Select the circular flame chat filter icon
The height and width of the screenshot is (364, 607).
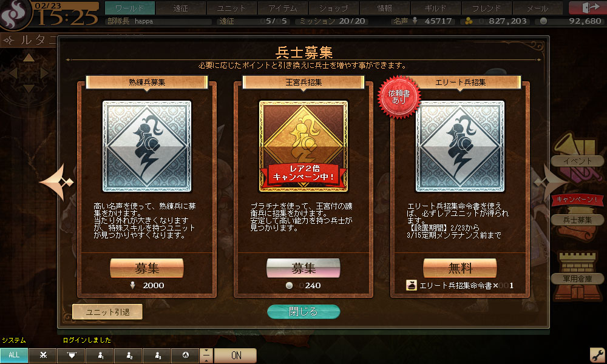coord(185,355)
